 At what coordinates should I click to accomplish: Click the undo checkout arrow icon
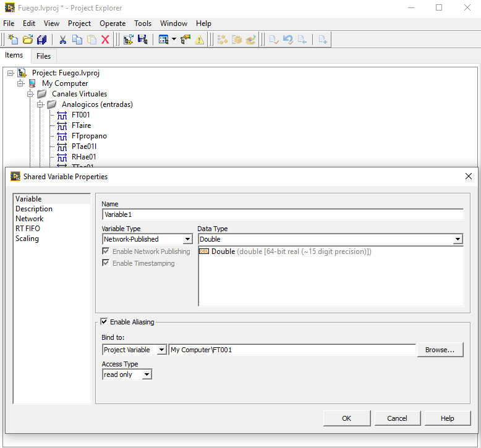click(x=288, y=40)
